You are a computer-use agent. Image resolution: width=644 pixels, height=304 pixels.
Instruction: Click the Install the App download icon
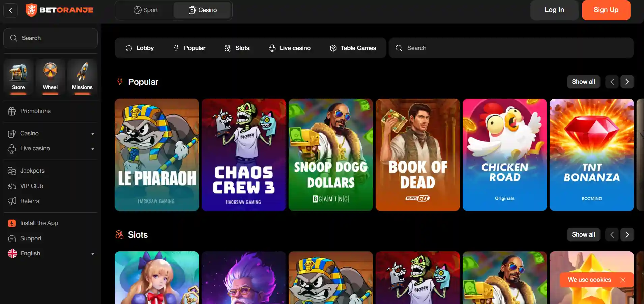point(12,223)
